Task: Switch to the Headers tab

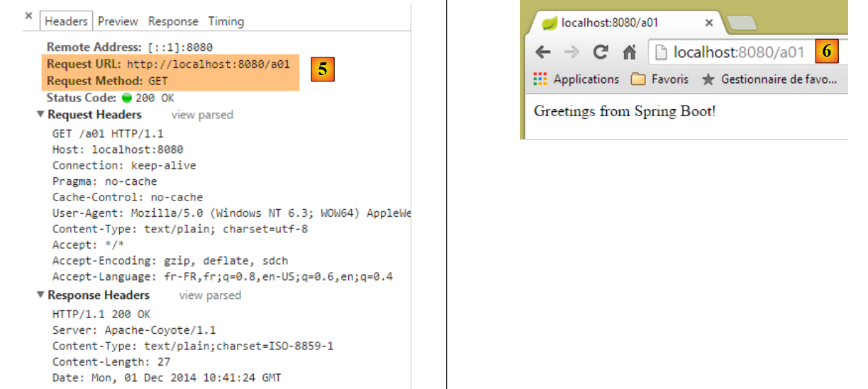Action: [66, 21]
